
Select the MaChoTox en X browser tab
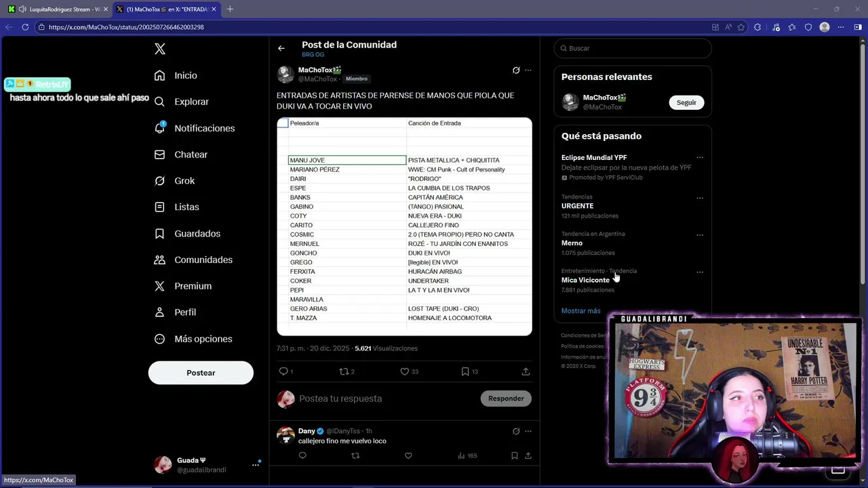point(166,9)
